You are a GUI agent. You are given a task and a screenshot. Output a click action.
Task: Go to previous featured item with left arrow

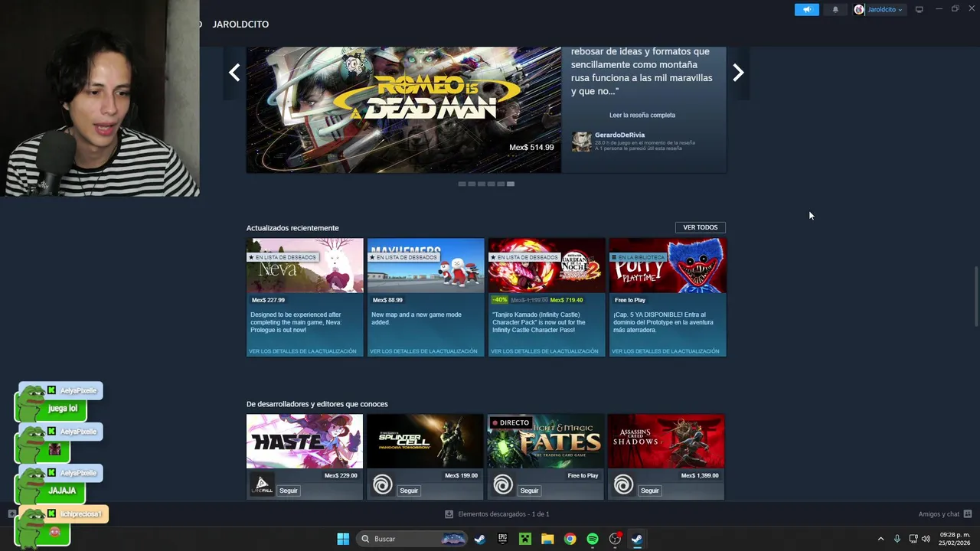point(234,73)
